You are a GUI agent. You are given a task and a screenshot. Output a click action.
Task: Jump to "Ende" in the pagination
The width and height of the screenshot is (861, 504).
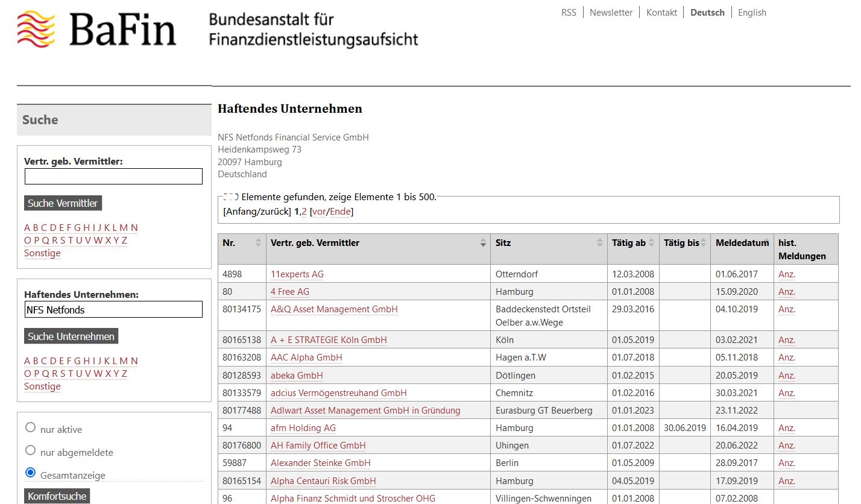point(340,211)
